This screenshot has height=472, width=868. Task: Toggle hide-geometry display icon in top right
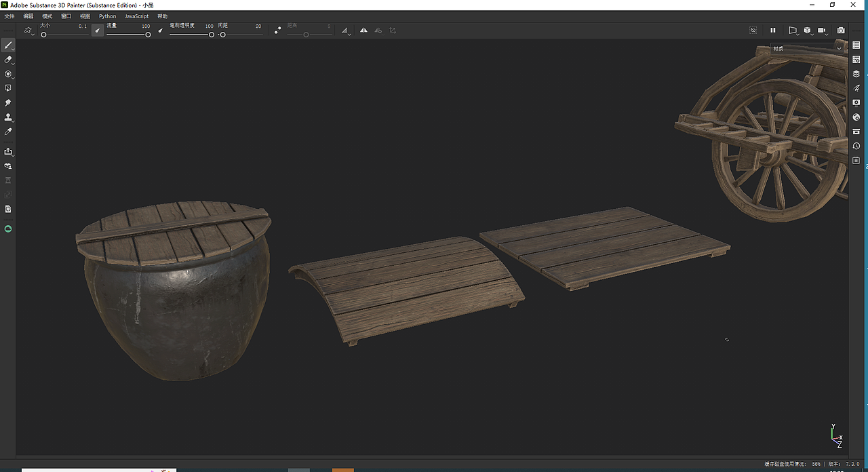pos(753,31)
